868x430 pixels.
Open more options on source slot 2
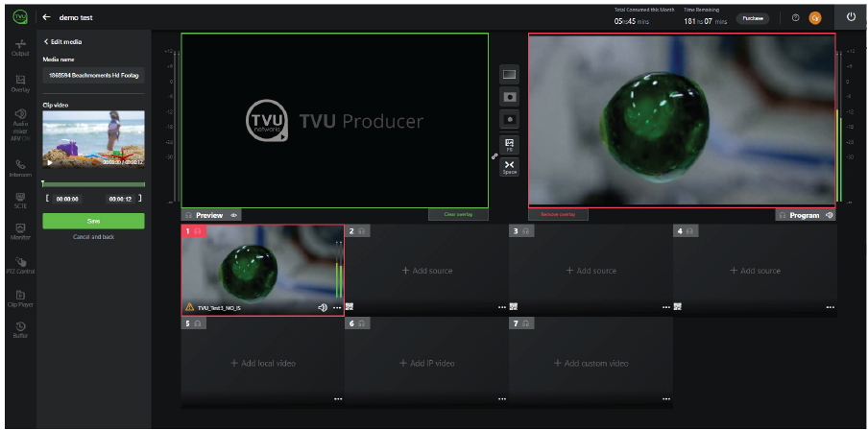(x=501, y=307)
